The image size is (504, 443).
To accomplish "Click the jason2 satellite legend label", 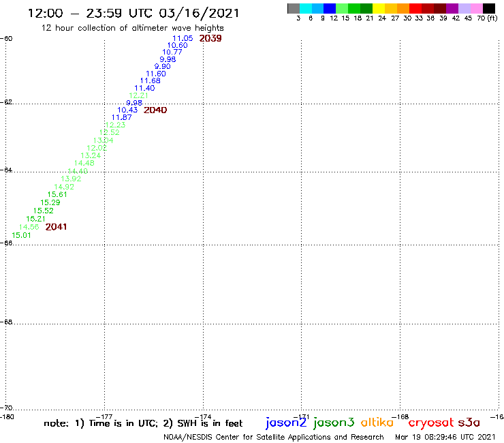I will pos(286,423).
